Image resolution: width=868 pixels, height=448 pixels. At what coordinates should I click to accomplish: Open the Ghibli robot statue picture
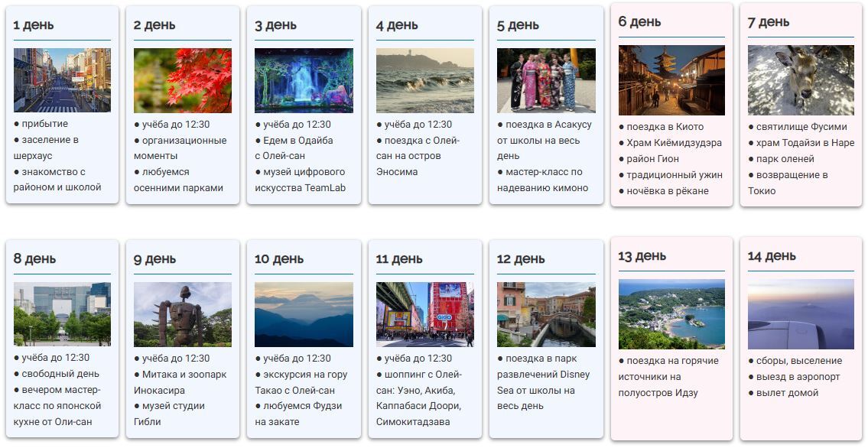click(x=183, y=315)
